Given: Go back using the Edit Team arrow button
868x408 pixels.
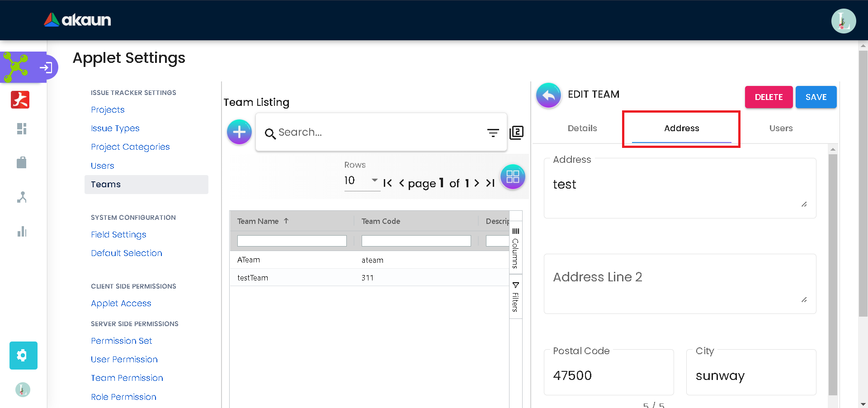Looking at the screenshot, I should point(548,95).
